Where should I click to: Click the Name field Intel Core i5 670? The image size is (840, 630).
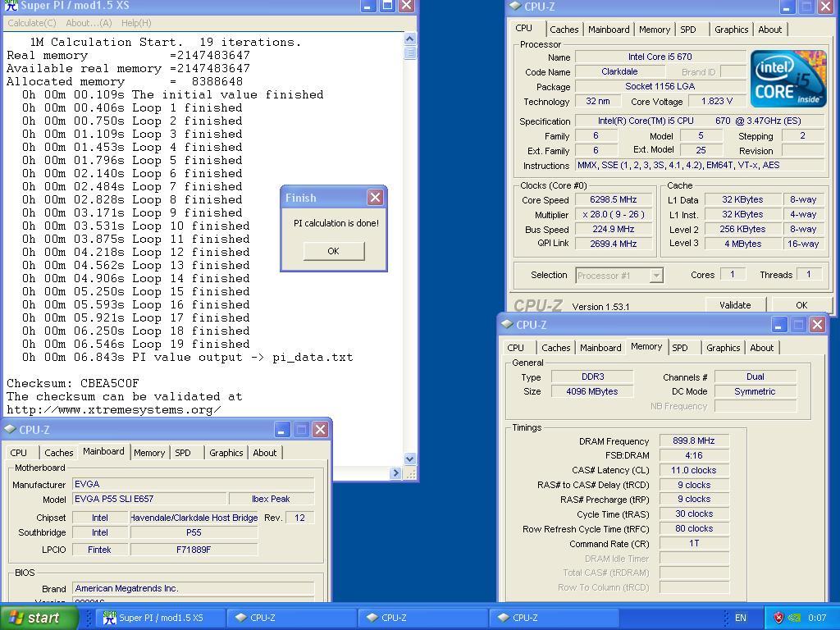coord(660,57)
